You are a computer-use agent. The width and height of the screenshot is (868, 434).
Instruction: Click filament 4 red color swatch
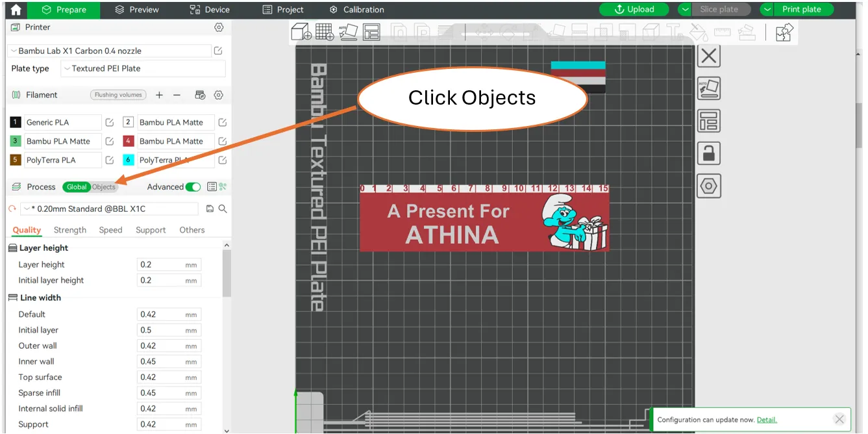tap(128, 141)
